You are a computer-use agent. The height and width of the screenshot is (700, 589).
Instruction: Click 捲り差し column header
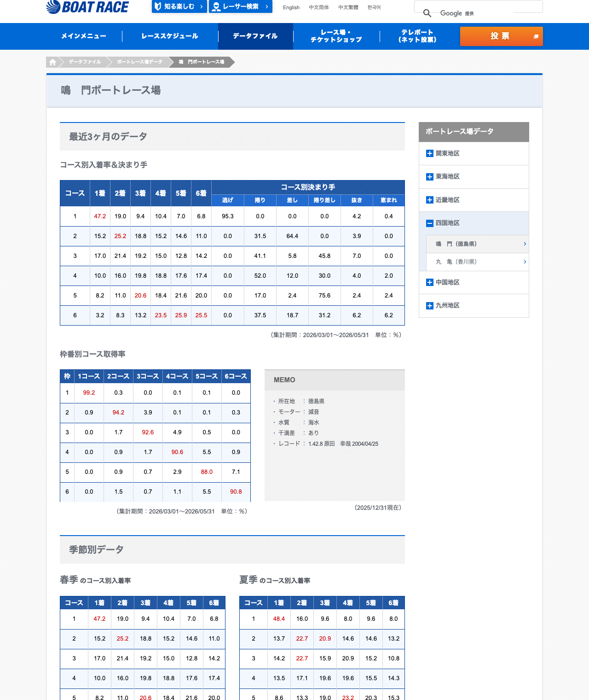coord(324,200)
